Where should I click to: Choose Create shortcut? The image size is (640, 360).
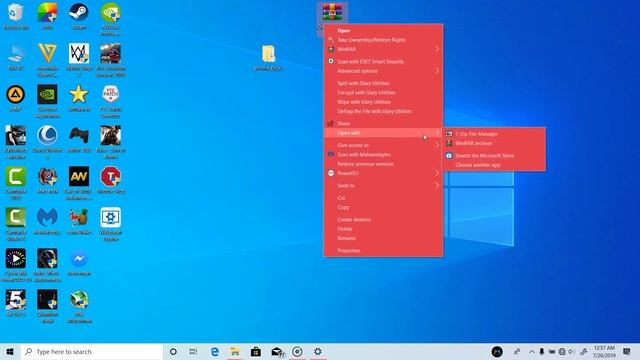click(x=383, y=219)
